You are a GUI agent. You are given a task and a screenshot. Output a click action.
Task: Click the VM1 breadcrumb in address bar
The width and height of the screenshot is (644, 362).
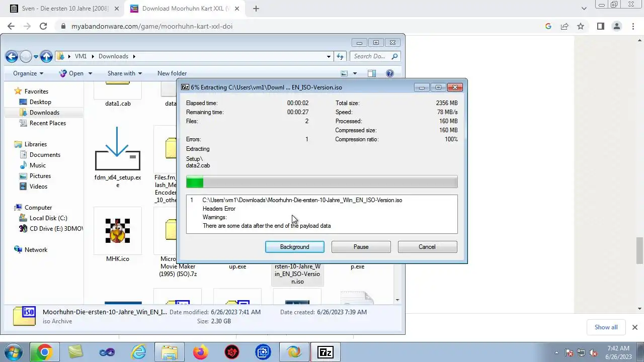[80, 56]
